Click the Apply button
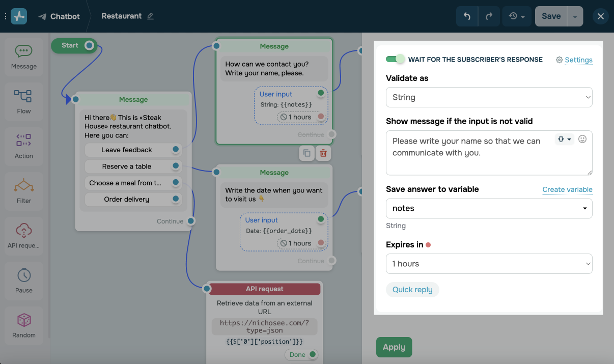Image resolution: width=614 pixels, height=364 pixels. (x=394, y=347)
